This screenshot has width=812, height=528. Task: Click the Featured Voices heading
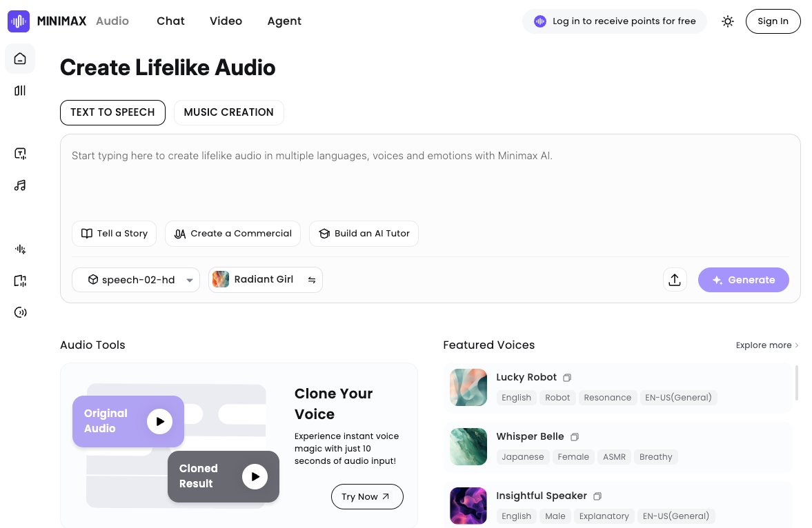(x=489, y=345)
